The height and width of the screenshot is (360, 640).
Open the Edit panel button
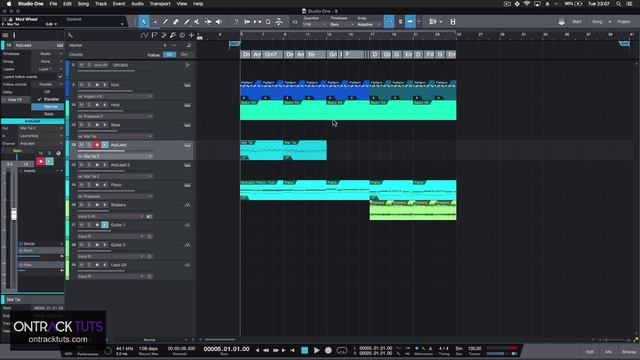click(590, 352)
